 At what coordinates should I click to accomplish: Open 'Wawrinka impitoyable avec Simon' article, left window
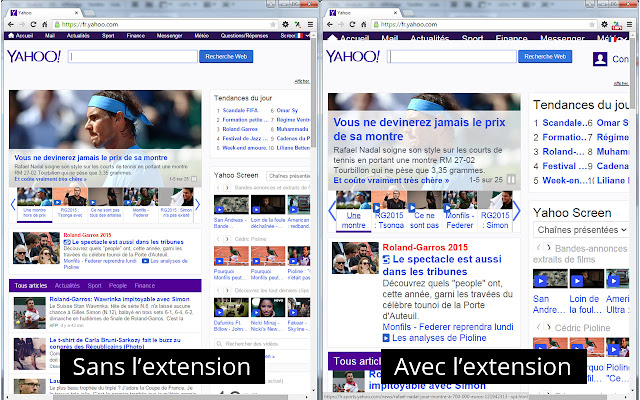[119, 299]
